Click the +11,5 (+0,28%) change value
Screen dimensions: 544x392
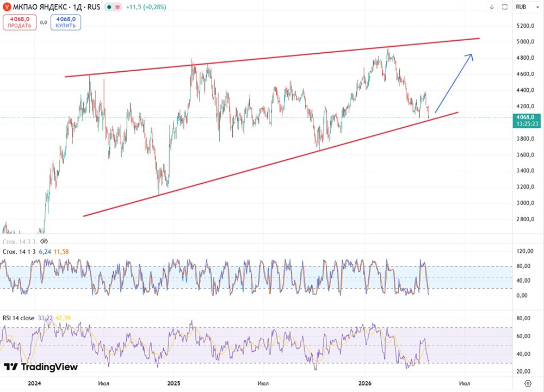[146, 7]
